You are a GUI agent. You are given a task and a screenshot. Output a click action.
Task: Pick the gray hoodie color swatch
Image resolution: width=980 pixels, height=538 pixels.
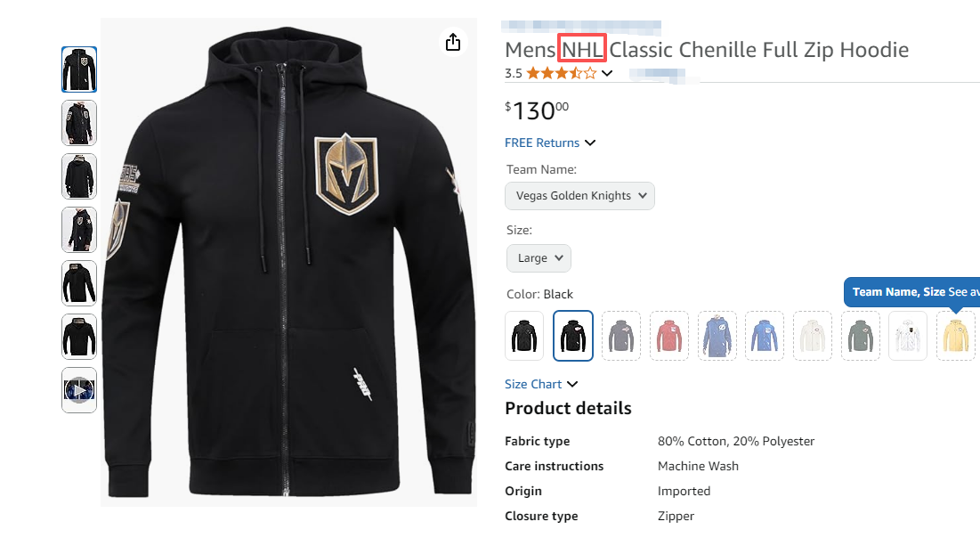[x=621, y=336]
